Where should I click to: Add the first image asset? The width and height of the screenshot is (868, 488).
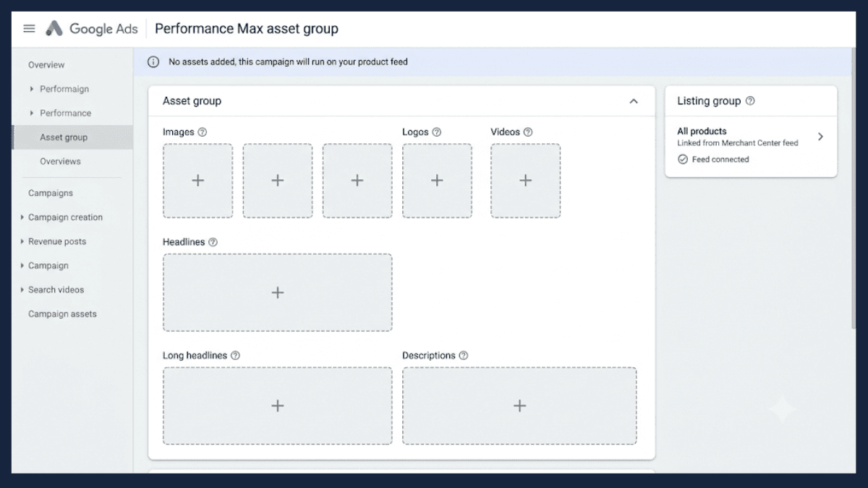click(198, 181)
